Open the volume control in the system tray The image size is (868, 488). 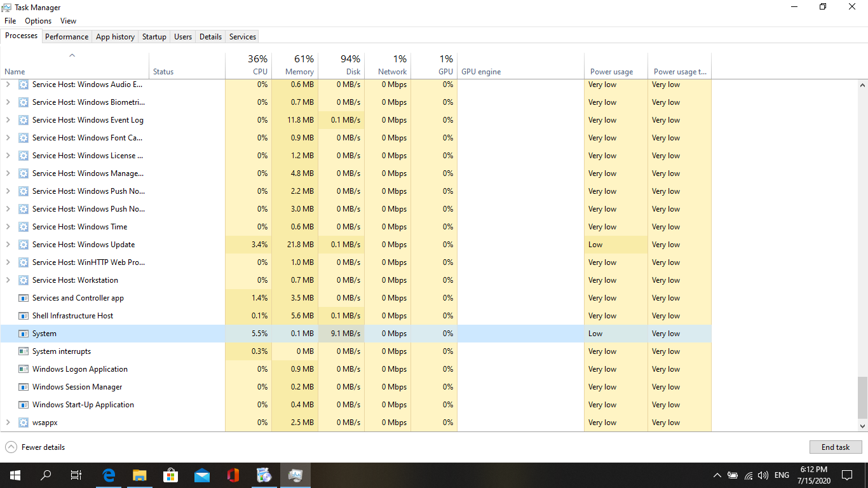(763, 475)
